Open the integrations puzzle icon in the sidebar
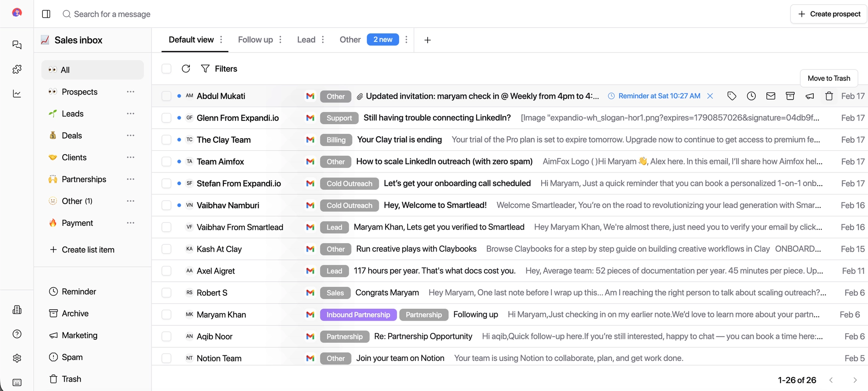This screenshot has width=868, height=391. click(x=17, y=69)
